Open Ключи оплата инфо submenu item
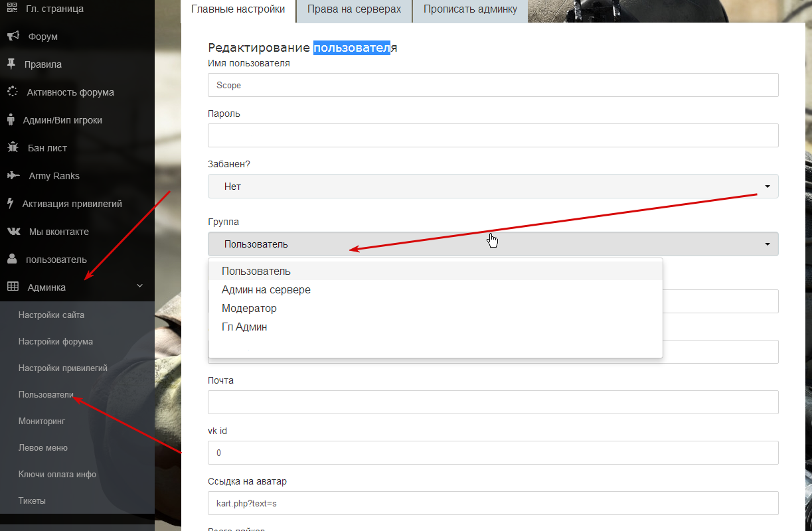 (x=57, y=475)
